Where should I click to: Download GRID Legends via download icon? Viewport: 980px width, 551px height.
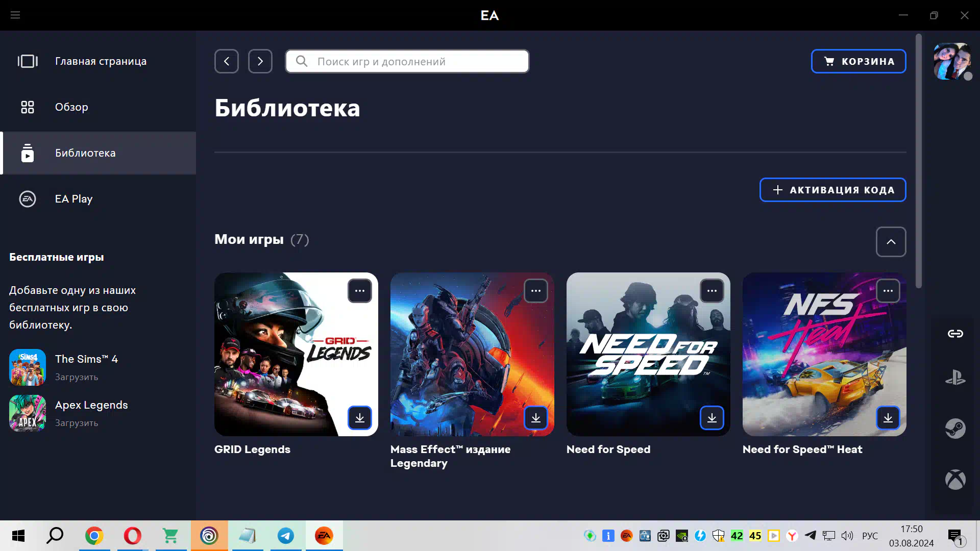click(x=360, y=418)
